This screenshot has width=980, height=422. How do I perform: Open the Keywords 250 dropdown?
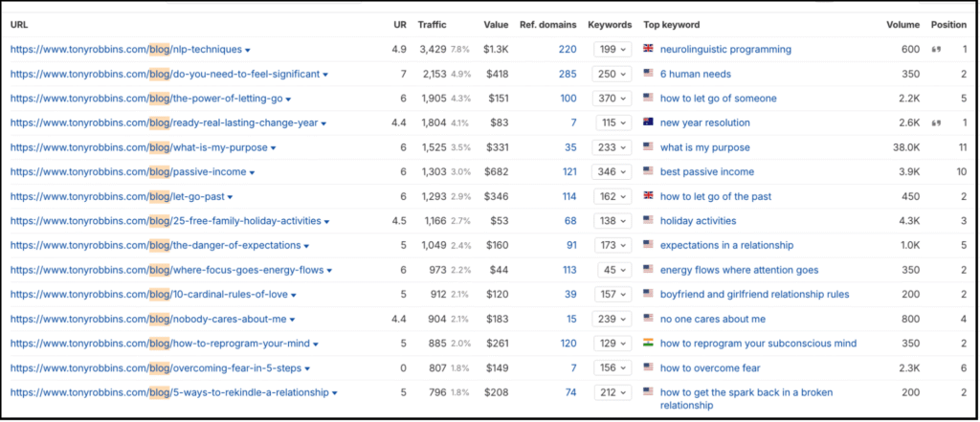(x=612, y=74)
